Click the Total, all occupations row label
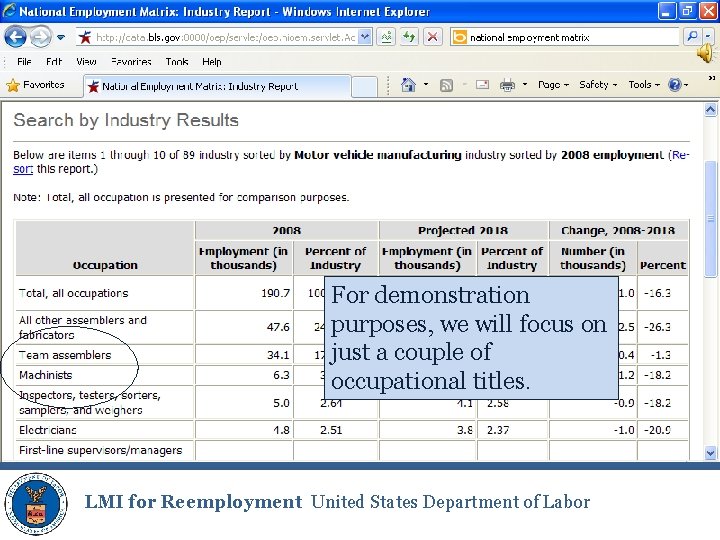This screenshot has height=540, width=720. [x=73, y=293]
